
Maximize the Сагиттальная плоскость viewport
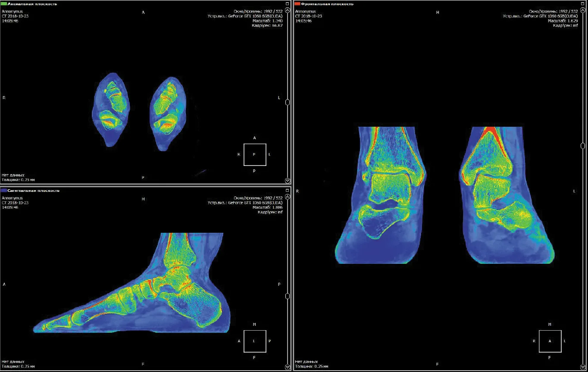click(x=288, y=190)
